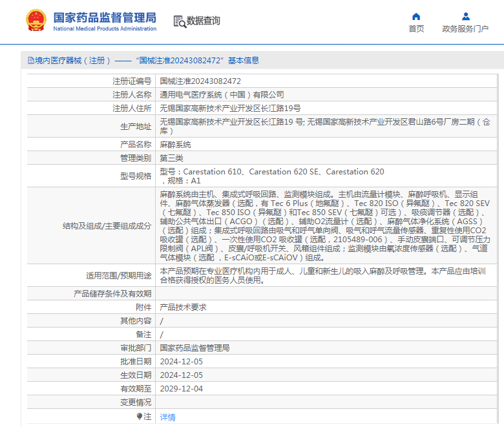The image size is (504, 427).
Task: Click 无锡国家高新技术产业开发区长江路19号 address cell
Action: click(x=230, y=109)
